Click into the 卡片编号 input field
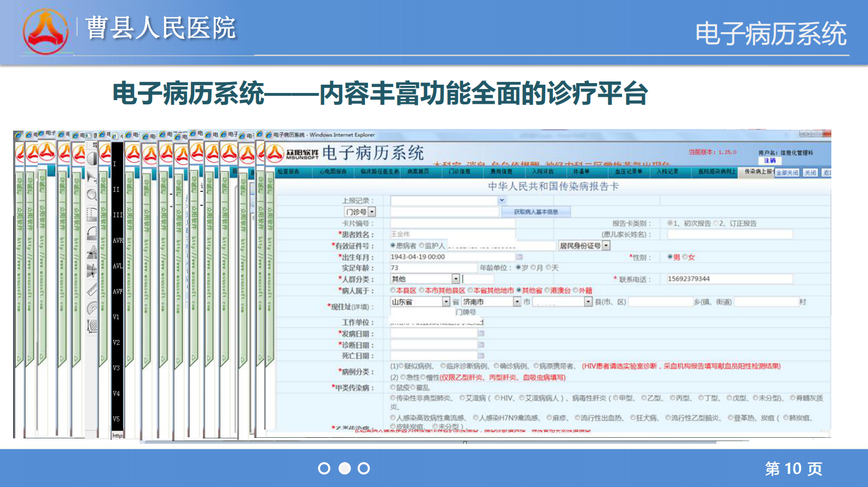 pos(453,223)
